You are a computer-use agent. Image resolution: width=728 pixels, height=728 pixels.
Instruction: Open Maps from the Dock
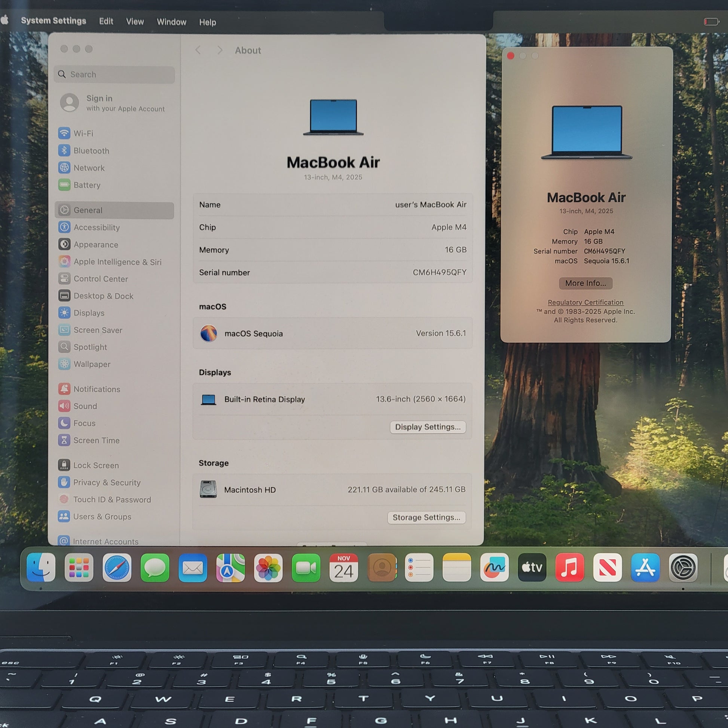click(230, 568)
